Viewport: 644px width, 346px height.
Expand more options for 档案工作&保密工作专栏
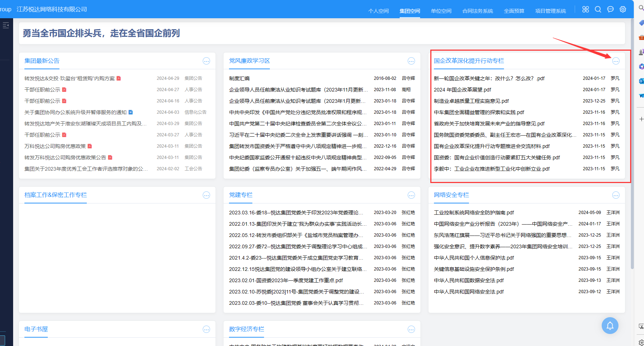click(x=206, y=195)
